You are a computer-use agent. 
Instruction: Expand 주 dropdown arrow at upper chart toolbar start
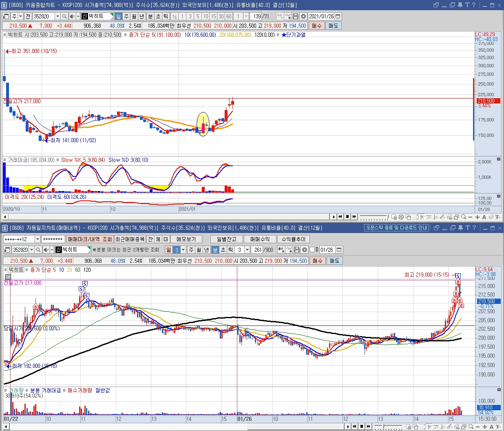tap(20, 16)
